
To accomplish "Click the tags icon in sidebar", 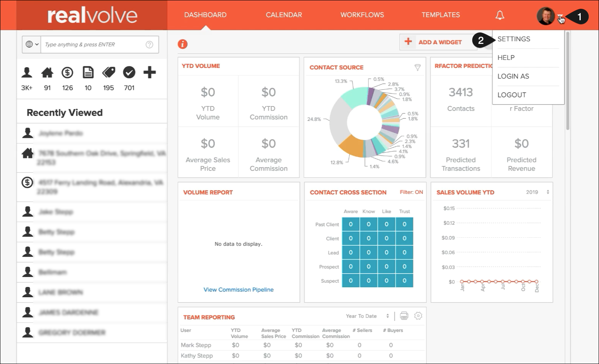I will click(109, 72).
